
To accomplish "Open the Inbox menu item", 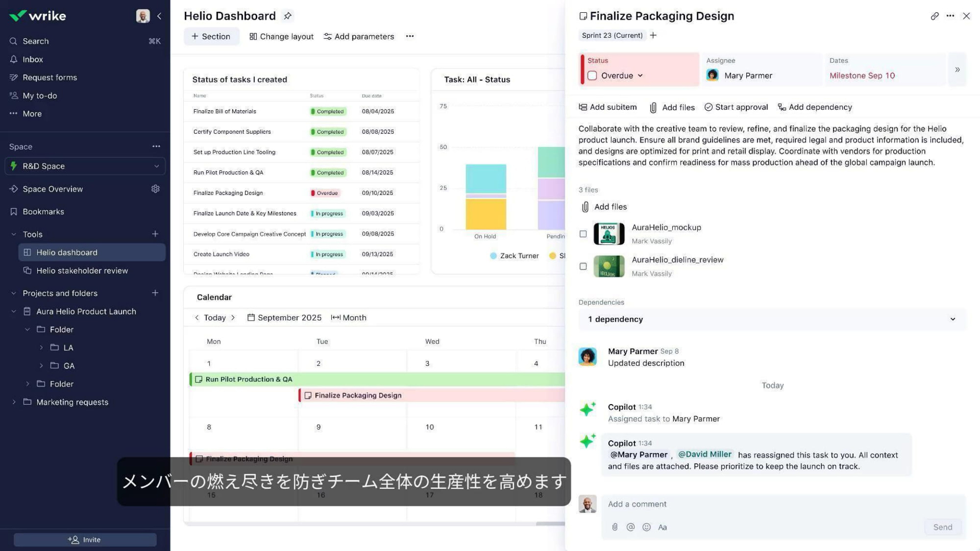I will (x=33, y=59).
